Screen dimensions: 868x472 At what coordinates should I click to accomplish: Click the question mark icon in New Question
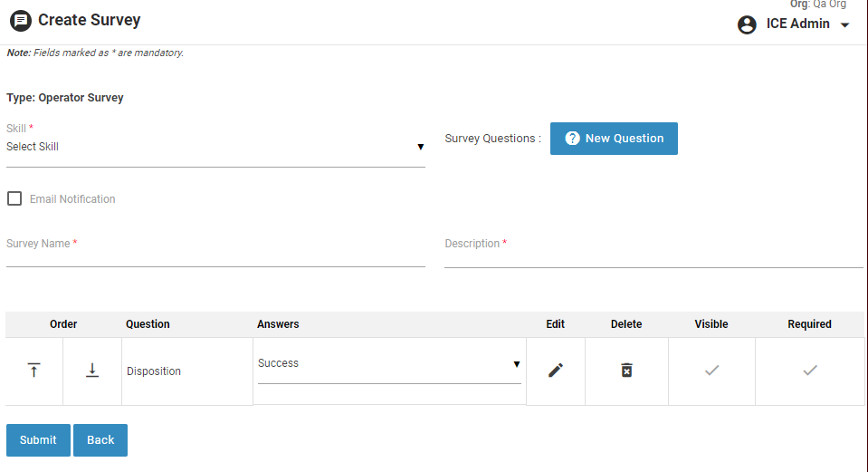pyautogui.click(x=572, y=139)
